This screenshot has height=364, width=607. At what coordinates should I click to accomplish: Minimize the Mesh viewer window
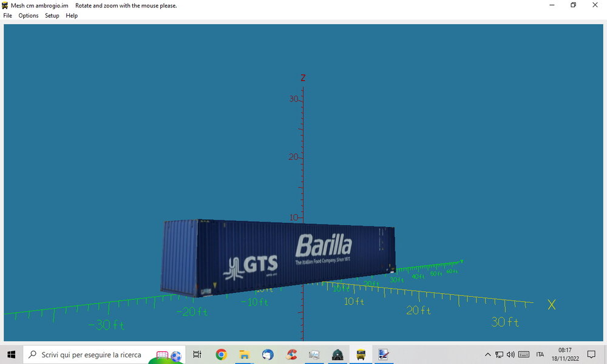click(x=552, y=5)
